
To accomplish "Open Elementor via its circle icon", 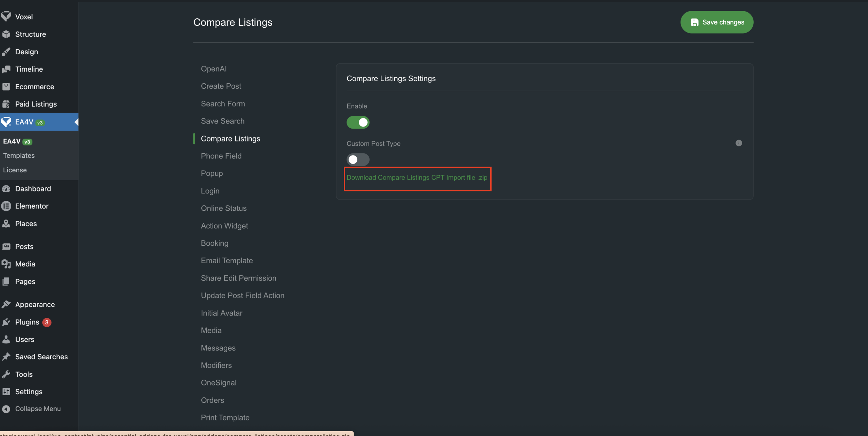I will click(x=6, y=206).
